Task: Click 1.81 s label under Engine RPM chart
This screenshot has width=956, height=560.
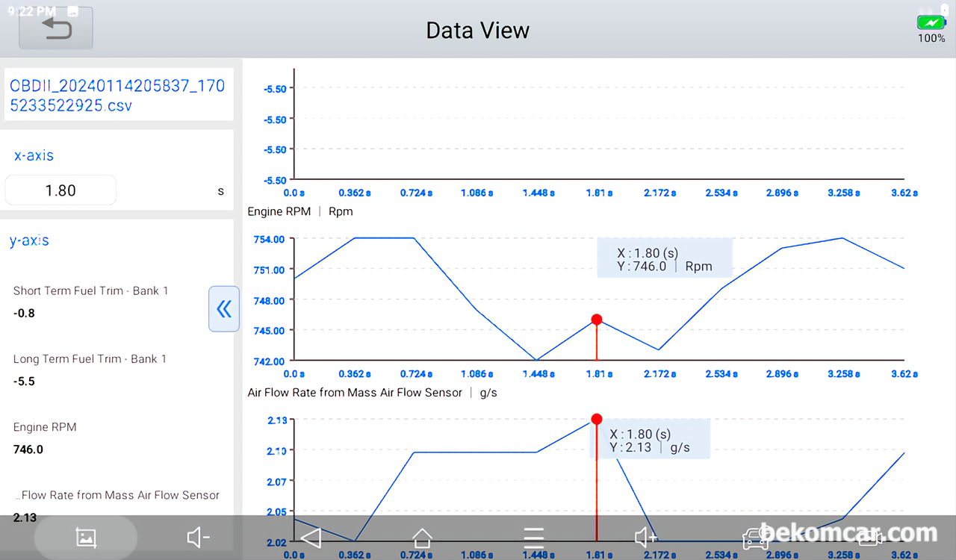Action: point(599,374)
